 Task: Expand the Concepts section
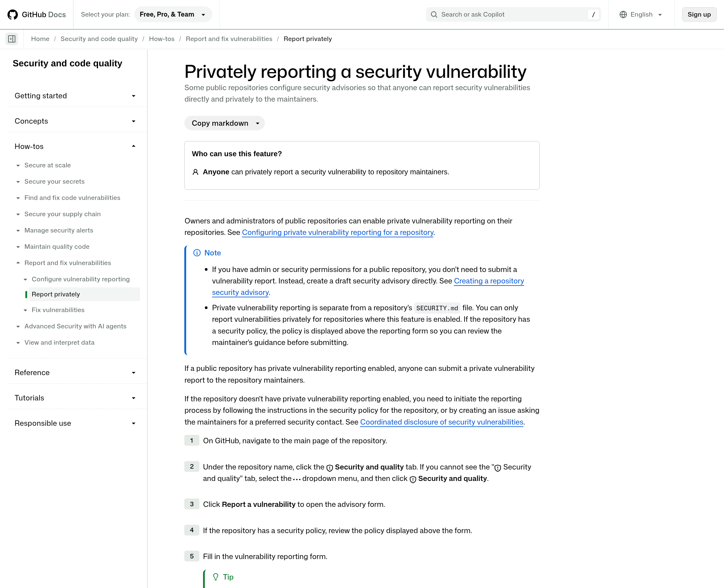click(x=75, y=121)
